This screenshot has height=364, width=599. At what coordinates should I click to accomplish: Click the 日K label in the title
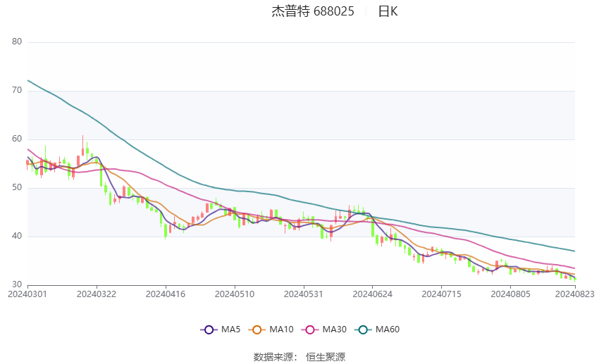click(388, 11)
